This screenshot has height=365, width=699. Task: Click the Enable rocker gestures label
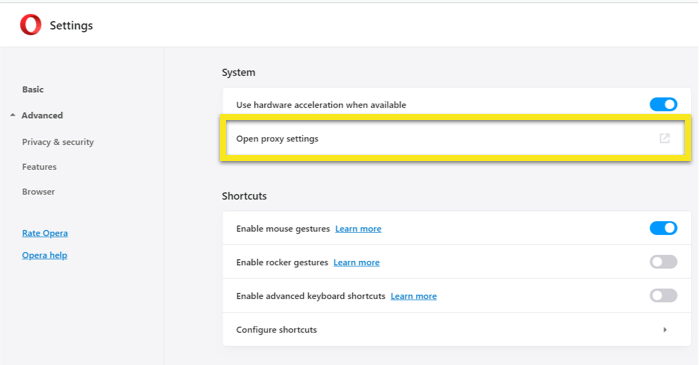[x=282, y=262]
